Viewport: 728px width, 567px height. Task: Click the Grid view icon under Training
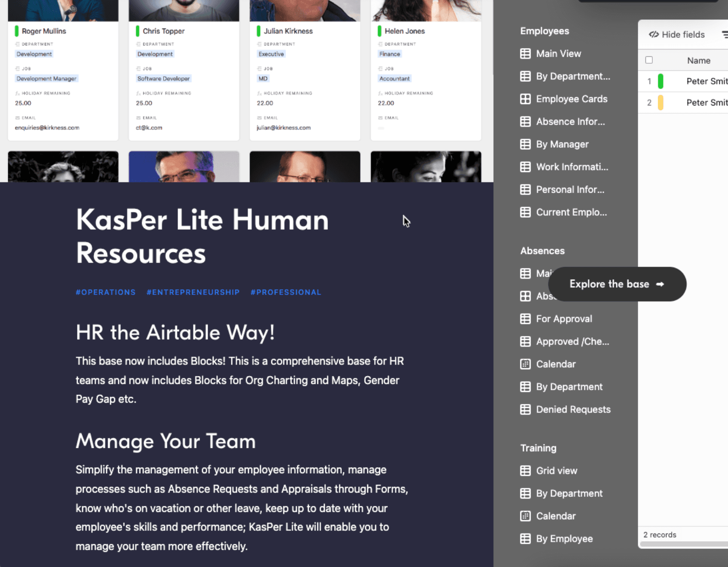(x=525, y=471)
